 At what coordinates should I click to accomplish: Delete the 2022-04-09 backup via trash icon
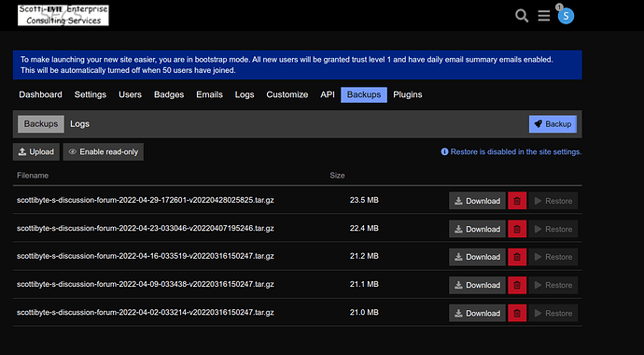pos(517,285)
